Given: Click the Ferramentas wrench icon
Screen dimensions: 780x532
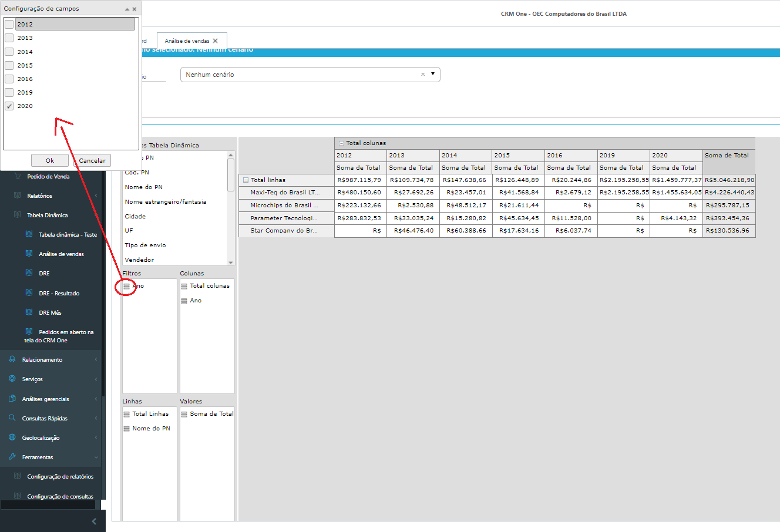Looking at the screenshot, I should (x=12, y=457).
